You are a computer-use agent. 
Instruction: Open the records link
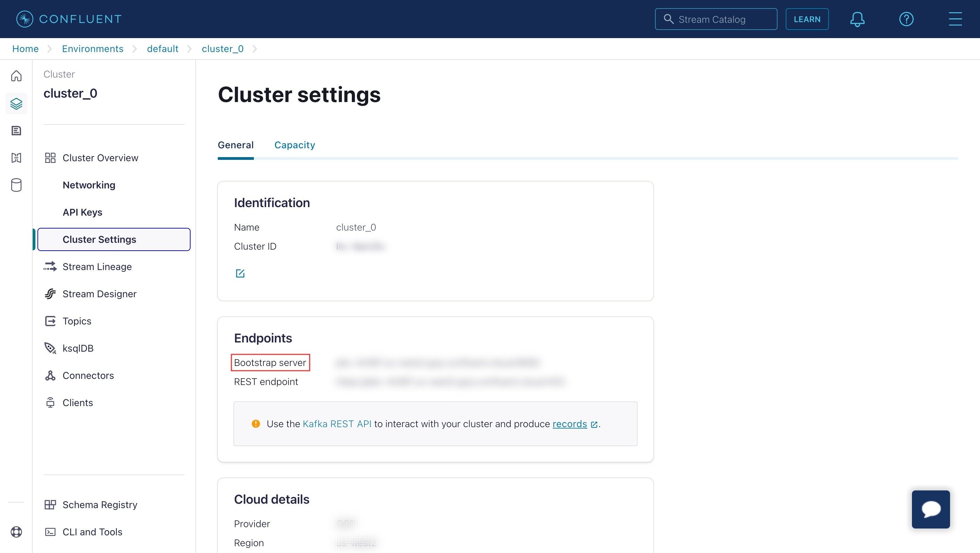click(570, 424)
